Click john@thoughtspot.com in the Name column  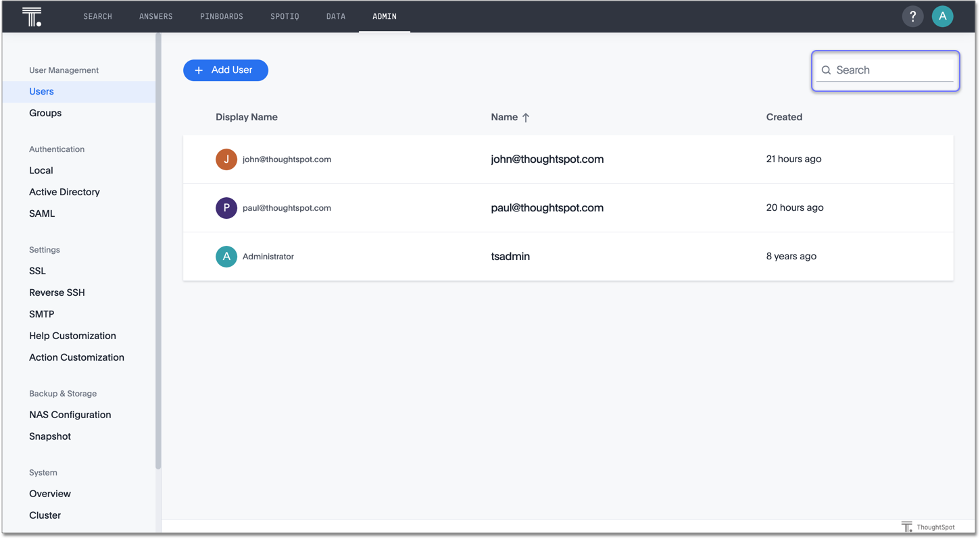547,159
